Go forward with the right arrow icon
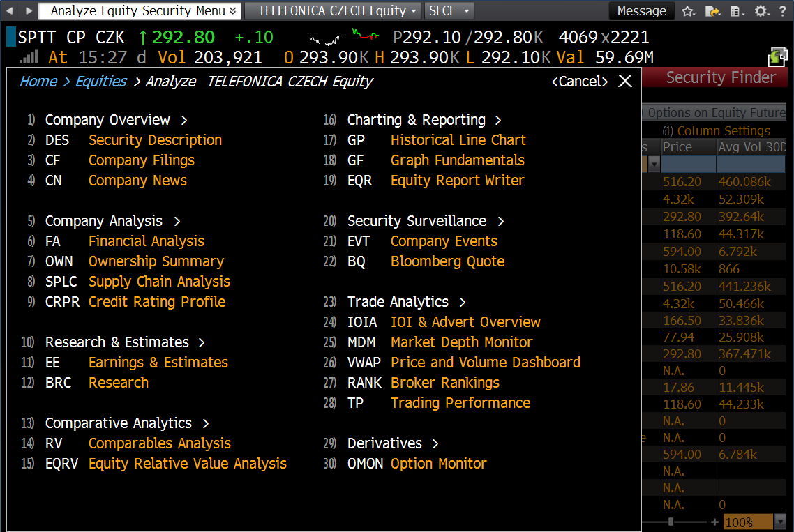 (x=29, y=10)
